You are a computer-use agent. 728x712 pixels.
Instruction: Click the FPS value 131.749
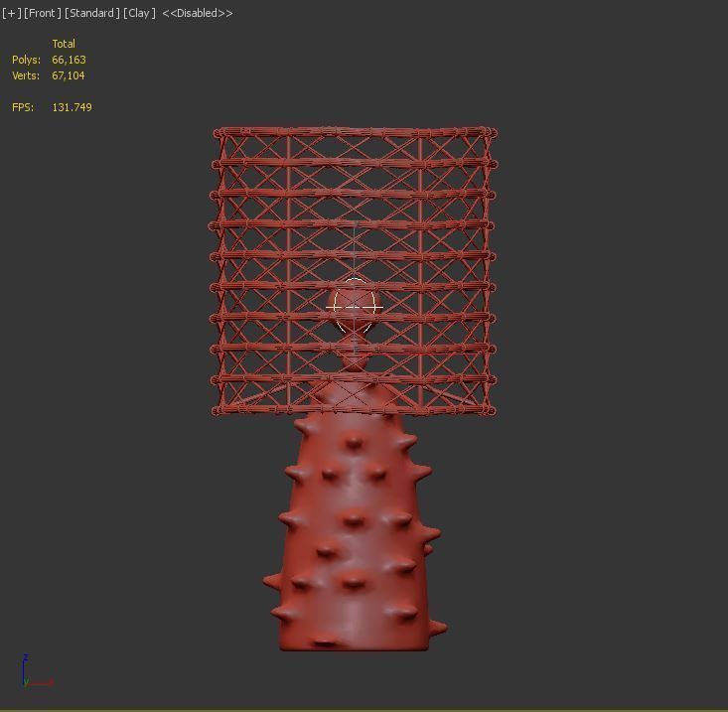pyautogui.click(x=72, y=107)
